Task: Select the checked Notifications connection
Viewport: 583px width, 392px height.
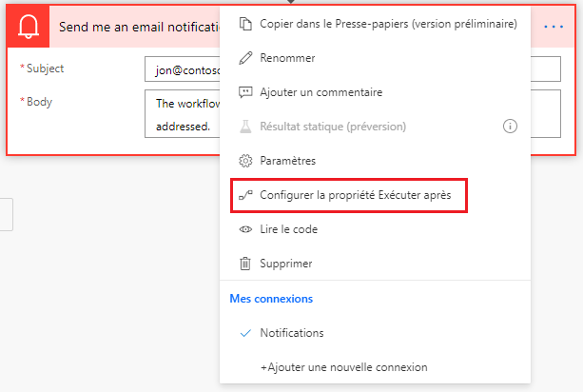Action: point(291,333)
